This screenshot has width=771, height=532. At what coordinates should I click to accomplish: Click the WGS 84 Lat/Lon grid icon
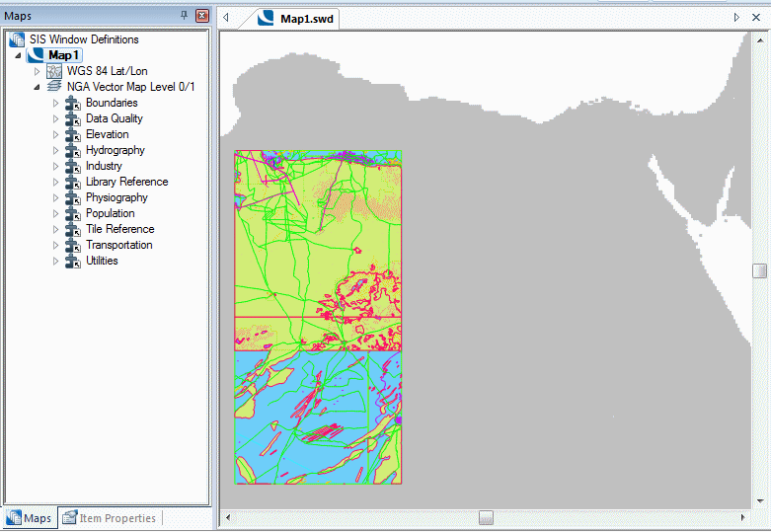(x=54, y=71)
